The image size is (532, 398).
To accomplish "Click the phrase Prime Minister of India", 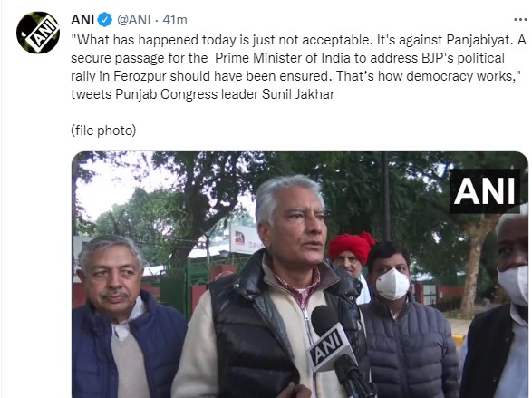I will 282,58.
